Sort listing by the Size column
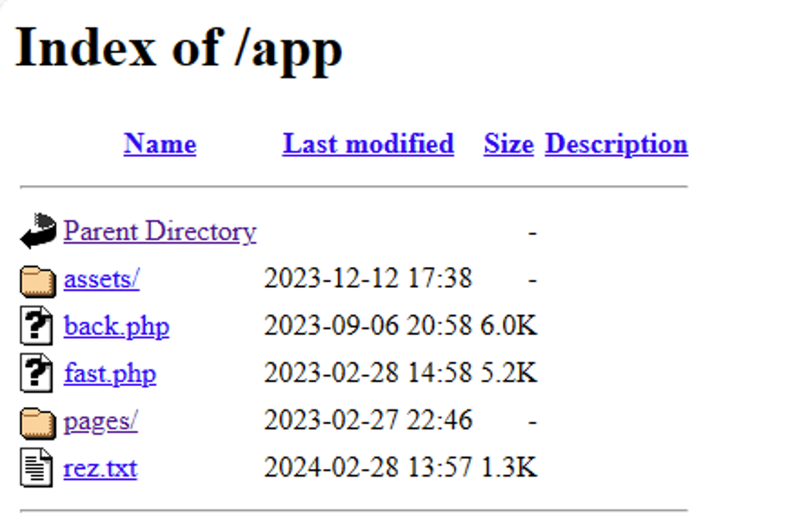Screen dimensions: 812x513 pyautogui.click(x=508, y=144)
